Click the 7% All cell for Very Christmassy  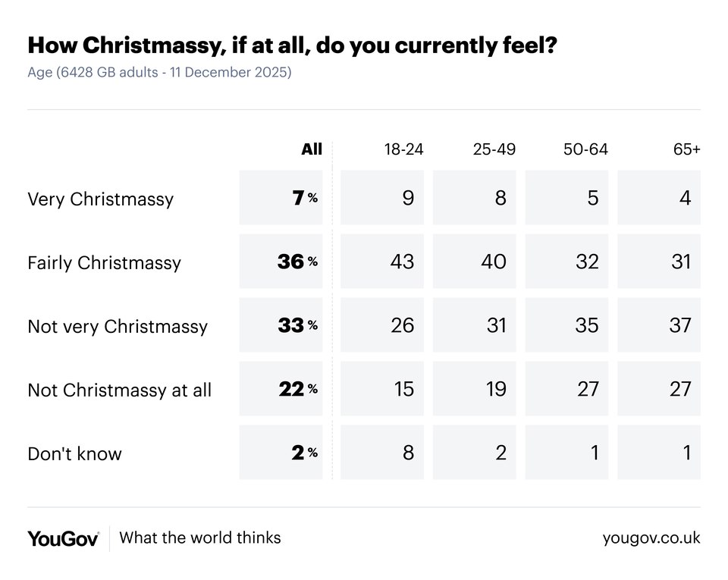tap(281, 198)
